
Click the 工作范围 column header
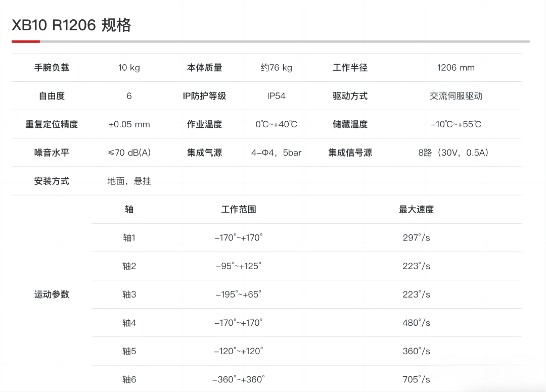coord(239,210)
